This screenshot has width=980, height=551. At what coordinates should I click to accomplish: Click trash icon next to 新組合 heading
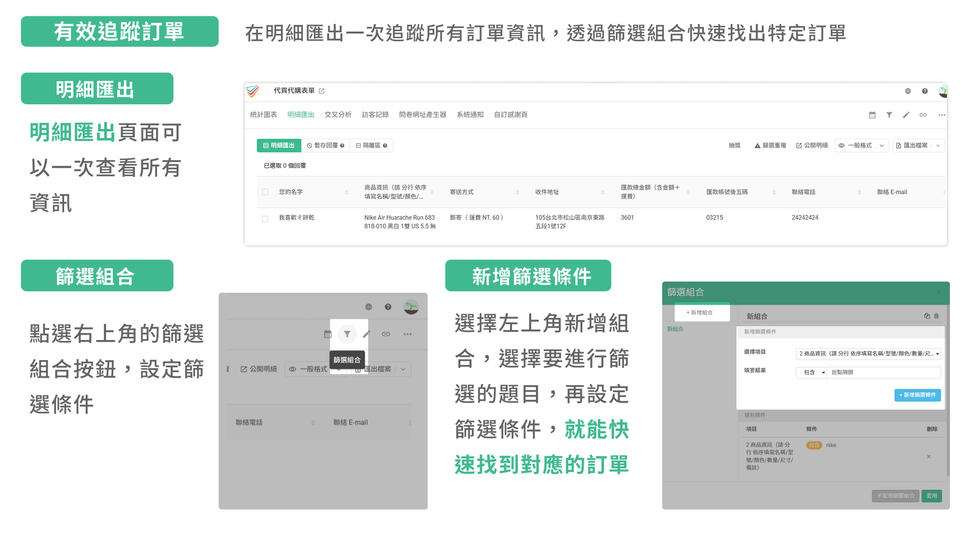[x=936, y=316]
